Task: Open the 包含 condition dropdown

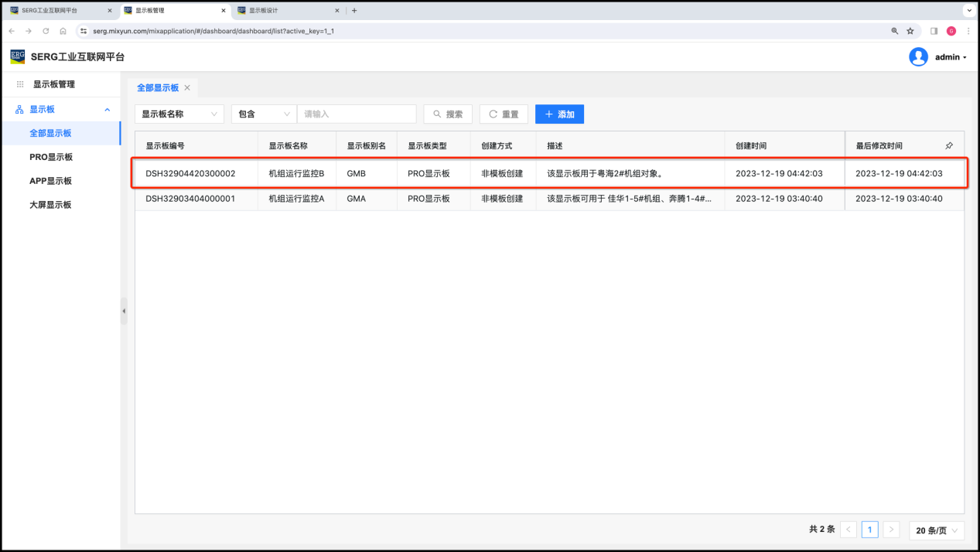Action: click(x=264, y=114)
